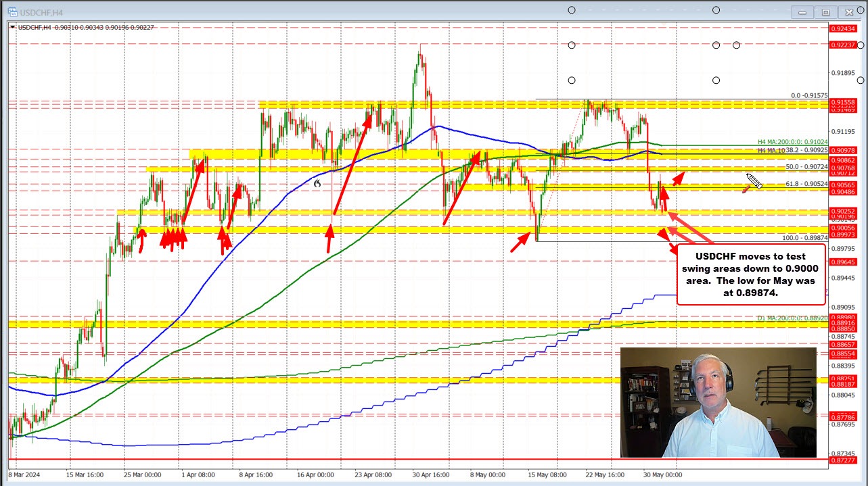This screenshot has width=868, height=486.
Task: Click the 0.88554 red price label
Action: [x=843, y=354]
